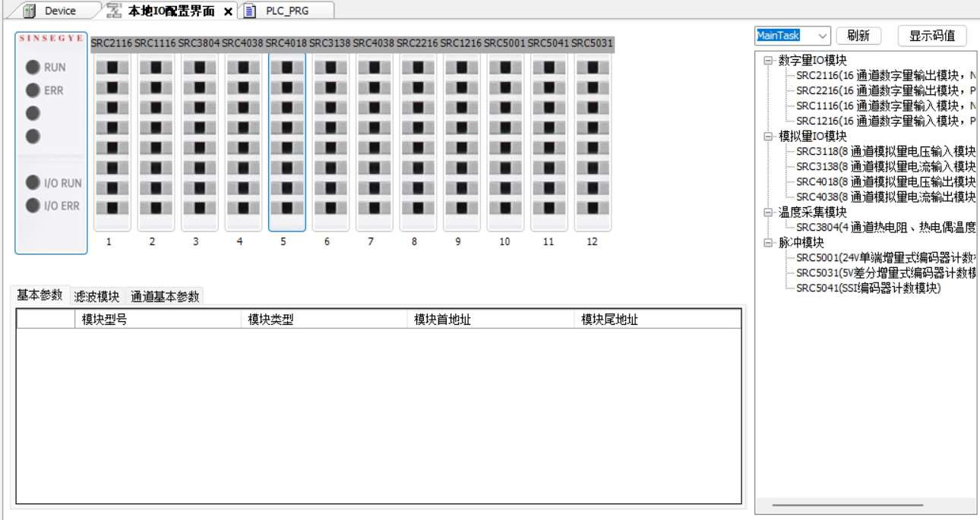Select SRC4038 in the module tree
The height and width of the screenshot is (520, 980).
tap(886, 197)
